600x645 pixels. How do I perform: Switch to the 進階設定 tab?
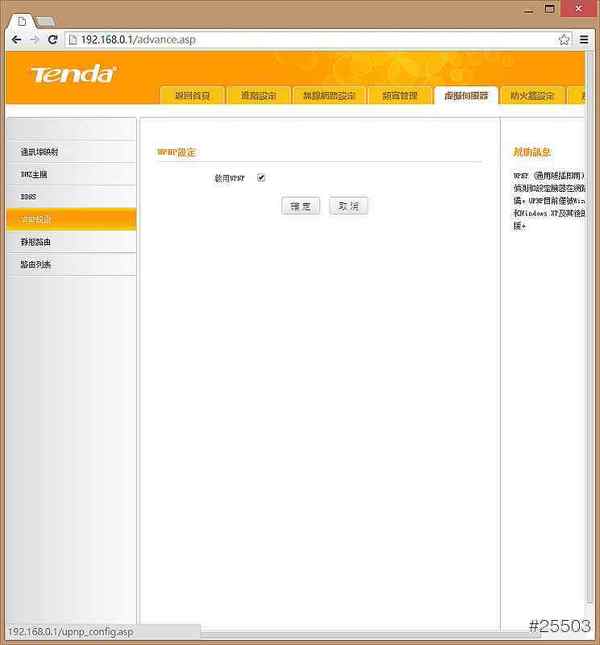click(x=259, y=95)
